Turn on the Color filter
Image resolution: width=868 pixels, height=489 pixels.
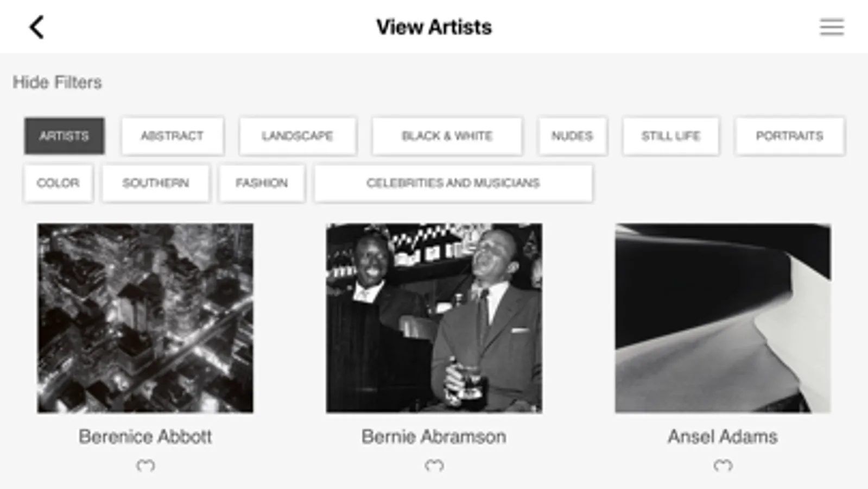tap(58, 183)
